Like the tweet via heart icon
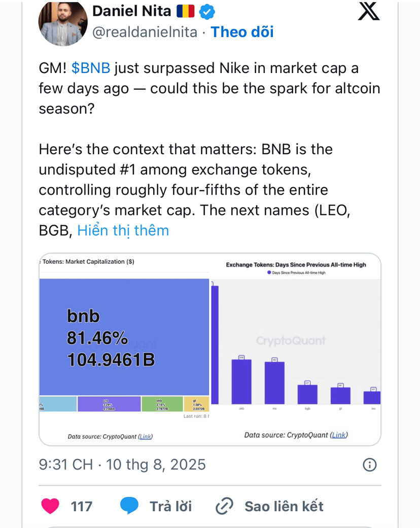The height and width of the screenshot is (528, 420). coord(50,506)
